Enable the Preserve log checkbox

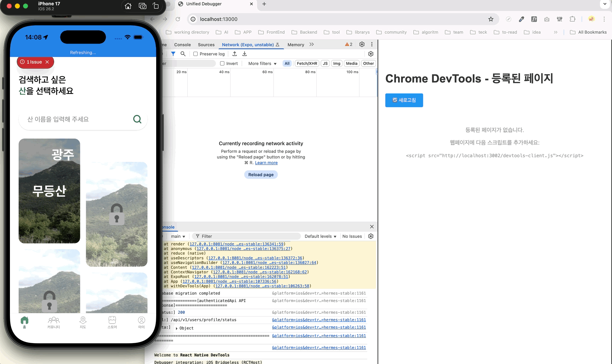(195, 54)
